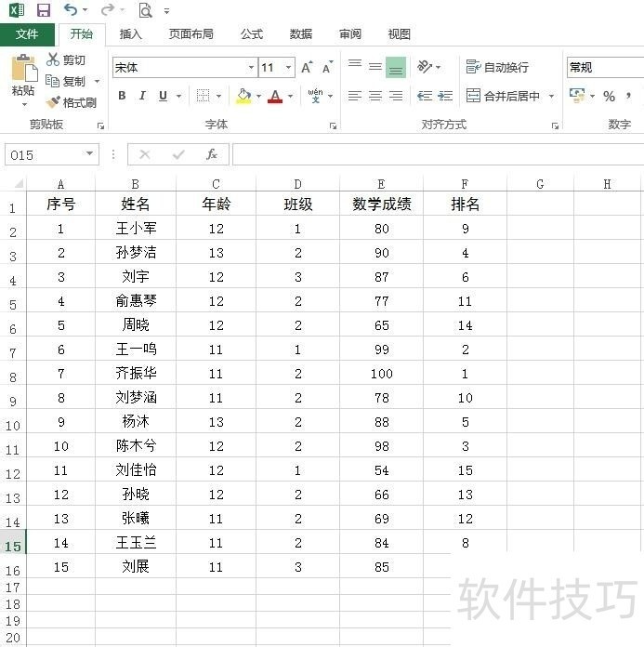Click the wén phonetic guide icon
The width and height of the screenshot is (644, 647).
click(x=316, y=96)
